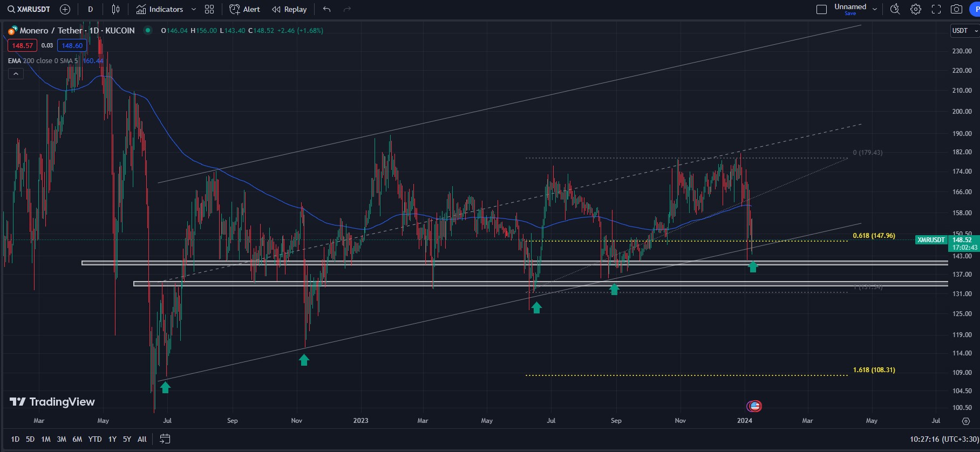Open time axis settings gear icon
Viewport: 980px width, 452px height.
[966, 421]
